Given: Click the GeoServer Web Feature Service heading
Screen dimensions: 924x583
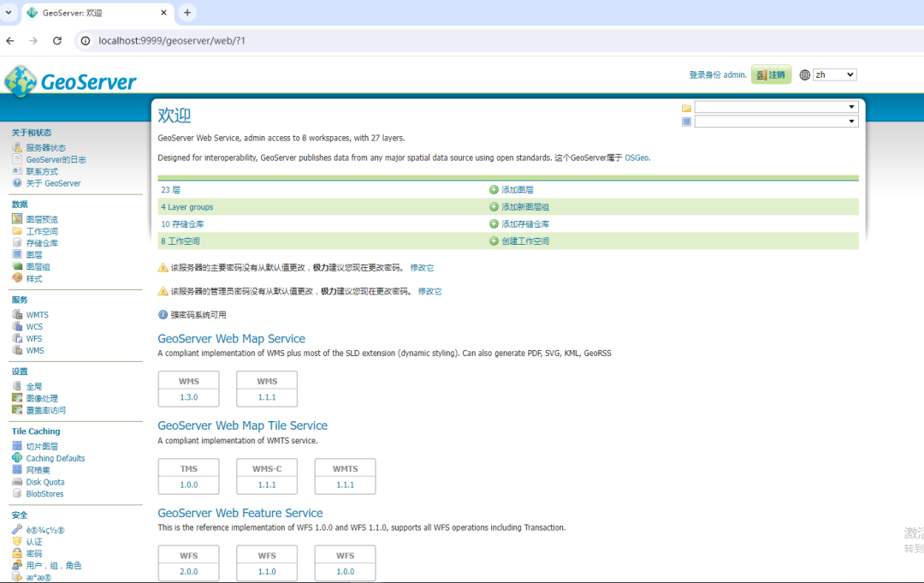Looking at the screenshot, I should pos(240,513).
